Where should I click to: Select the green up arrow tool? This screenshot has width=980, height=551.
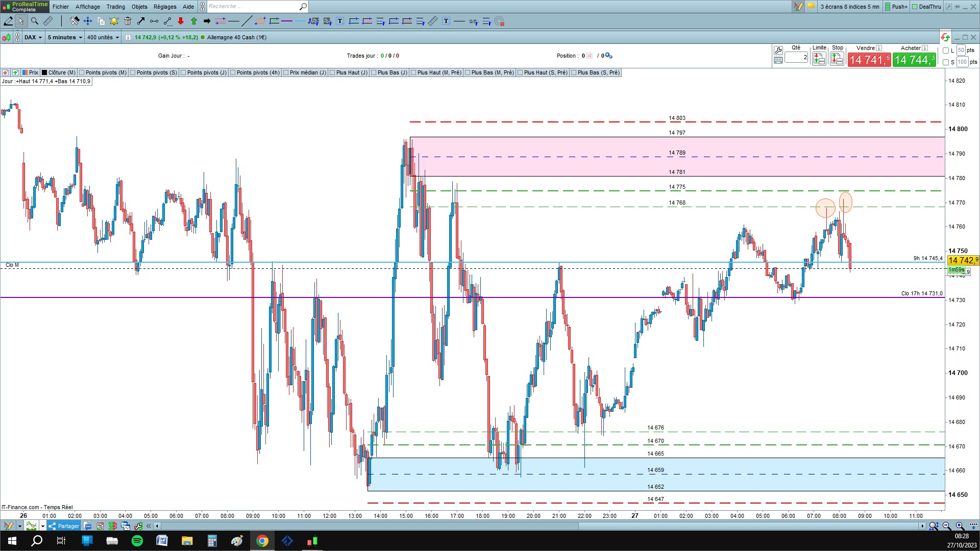coord(194,21)
